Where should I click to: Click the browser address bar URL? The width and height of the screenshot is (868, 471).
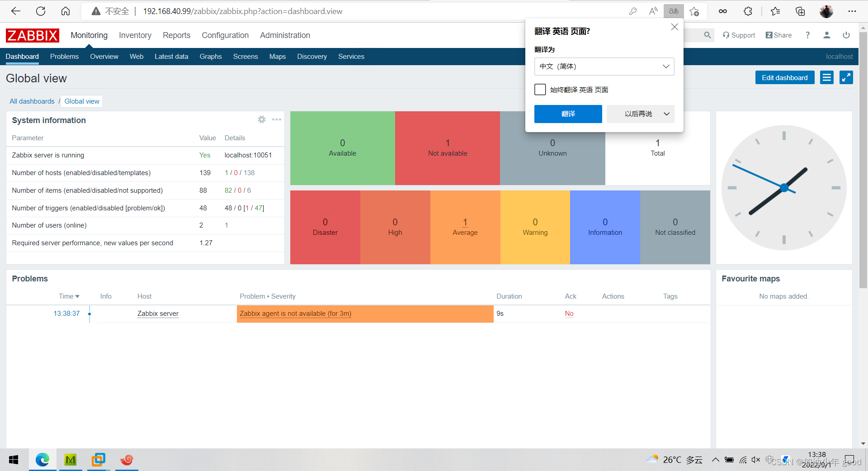point(243,11)
